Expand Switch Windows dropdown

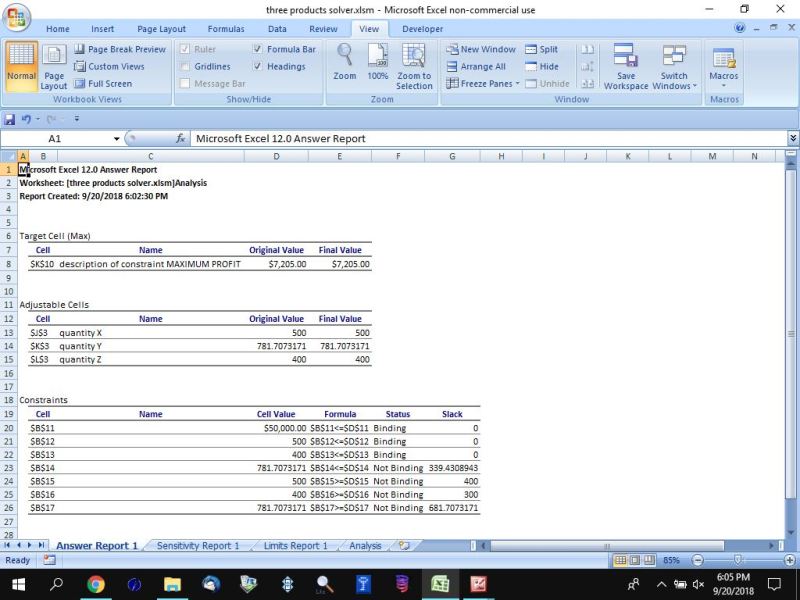coord(694,86)
